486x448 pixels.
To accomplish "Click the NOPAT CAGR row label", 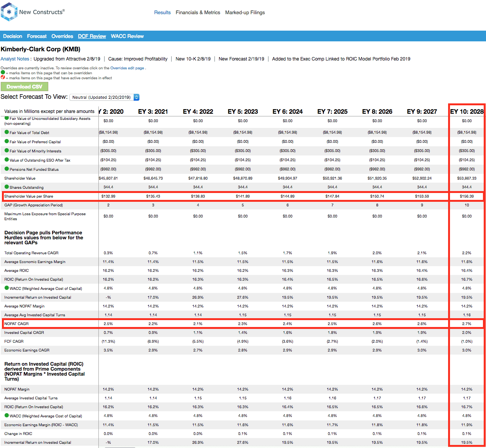I will pos(16,324).
